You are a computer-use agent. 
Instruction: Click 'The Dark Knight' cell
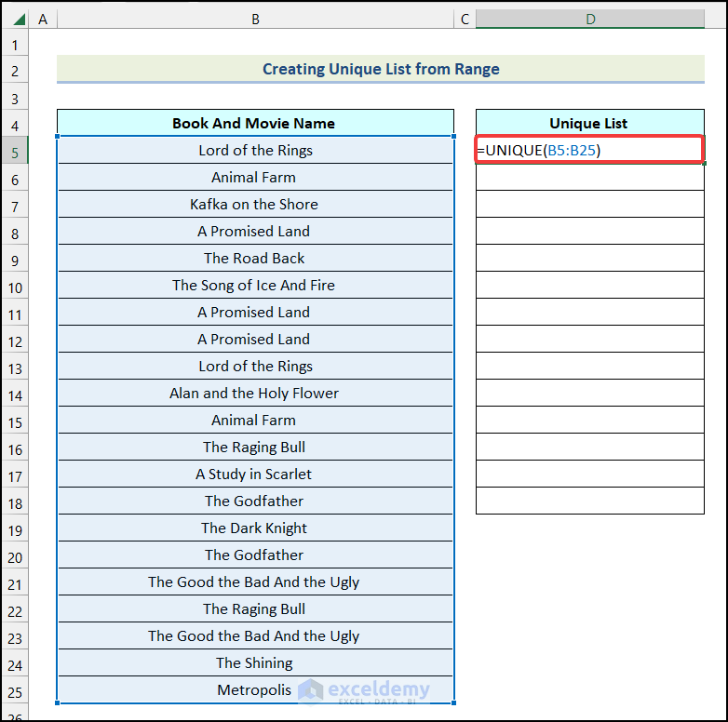tap(254, 528)
